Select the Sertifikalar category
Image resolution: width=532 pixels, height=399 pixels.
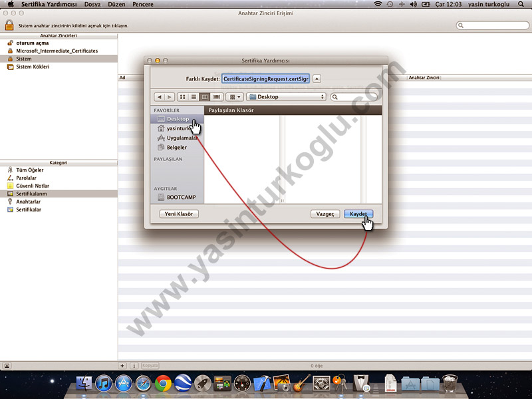(x=59, y=209)
